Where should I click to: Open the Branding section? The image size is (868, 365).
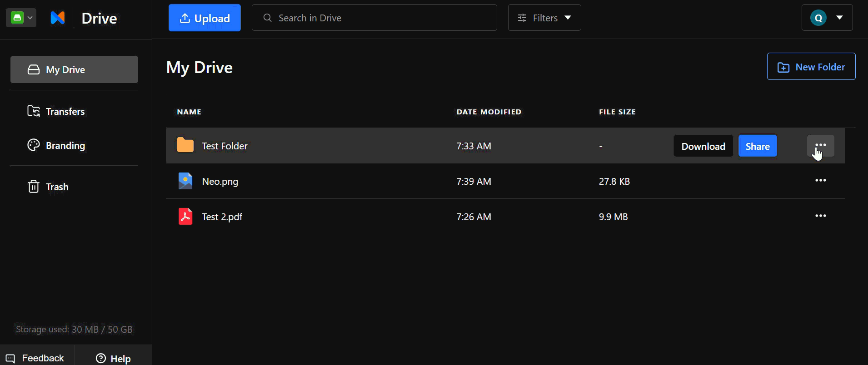click(x=65, y=145)
